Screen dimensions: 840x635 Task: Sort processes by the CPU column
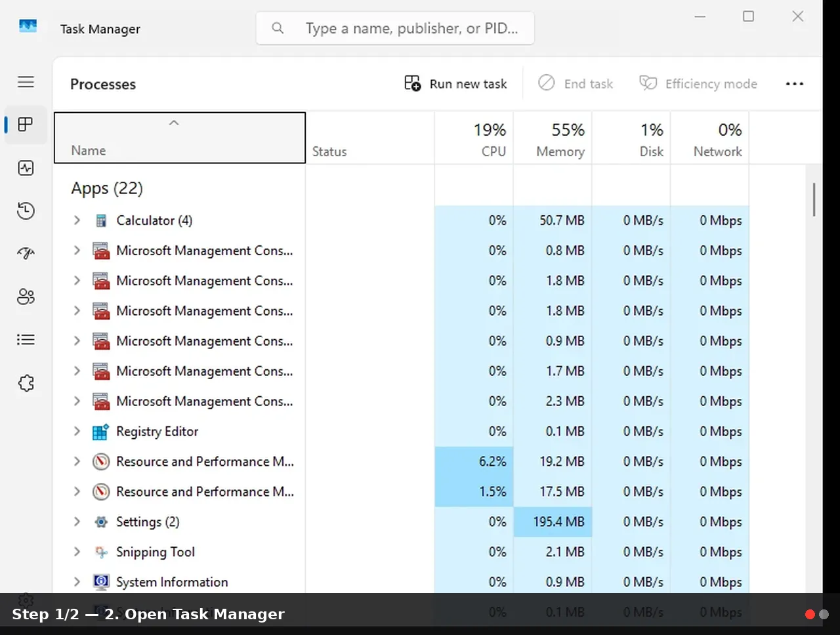coord(474,138)
